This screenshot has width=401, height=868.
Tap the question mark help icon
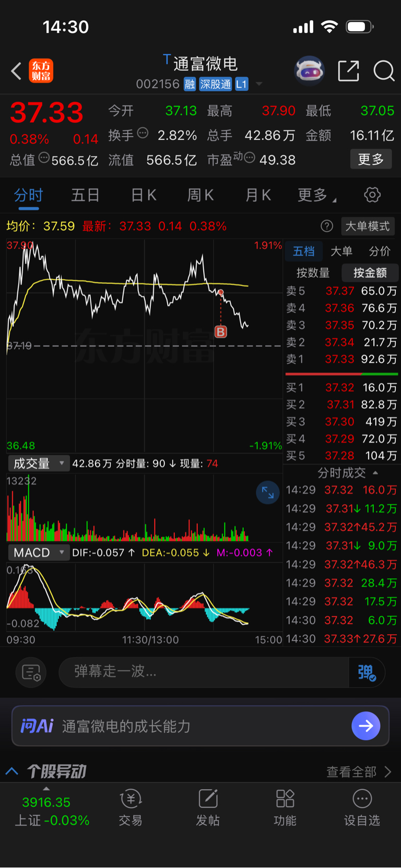[x=327, y=226]
